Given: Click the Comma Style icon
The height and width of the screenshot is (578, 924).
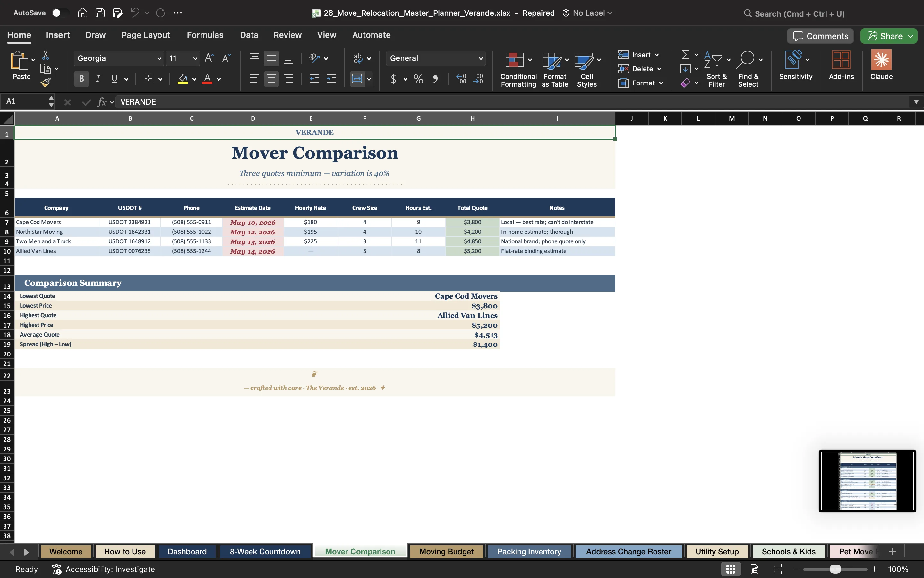Looking at the screenshot, I should (x=435, y=79).
